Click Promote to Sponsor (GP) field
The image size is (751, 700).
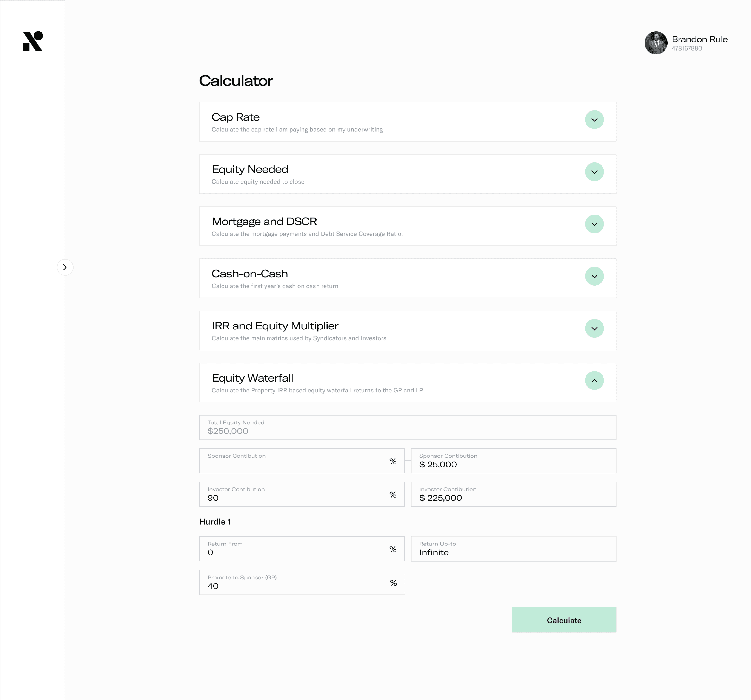(x=295, y=583)
